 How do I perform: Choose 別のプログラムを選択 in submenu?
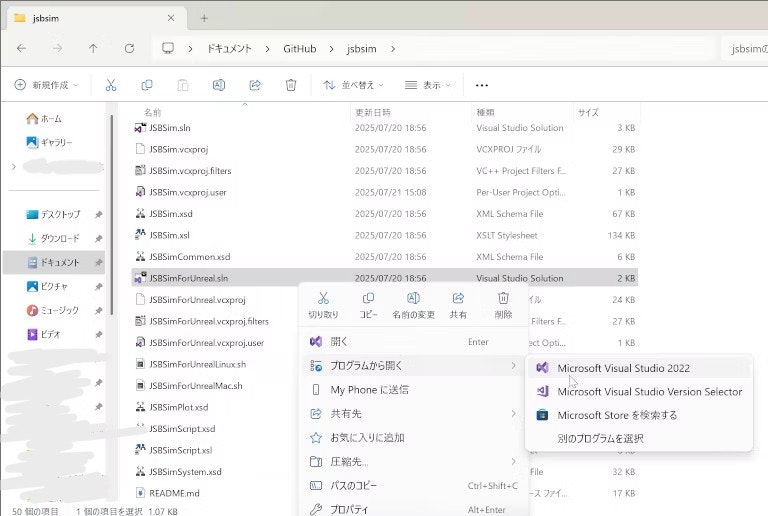600,439
